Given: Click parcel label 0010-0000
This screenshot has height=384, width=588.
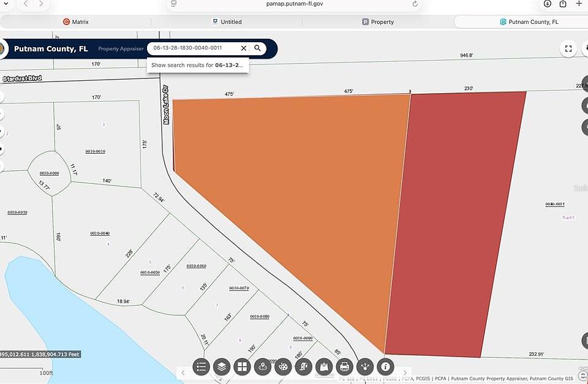Looking at the screenshot, I should pyautogui.click(x=50, y=173).
